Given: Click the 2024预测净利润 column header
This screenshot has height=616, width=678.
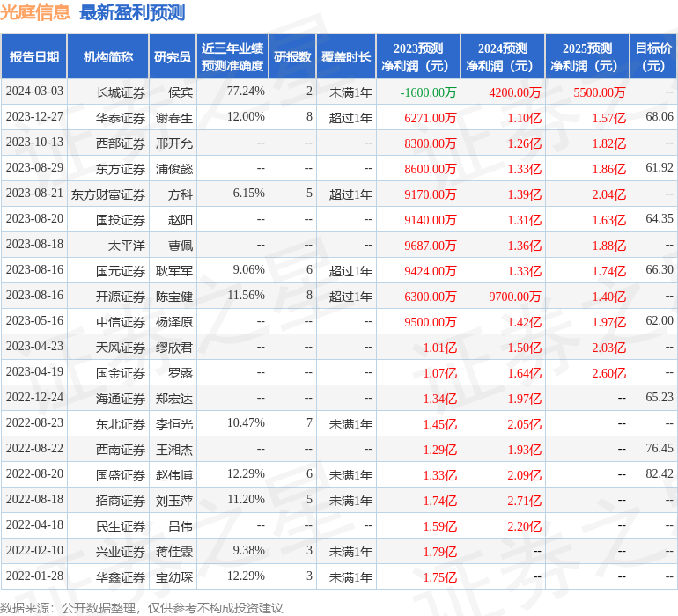Looking at the screenshot, I should (x=503, y=57).
